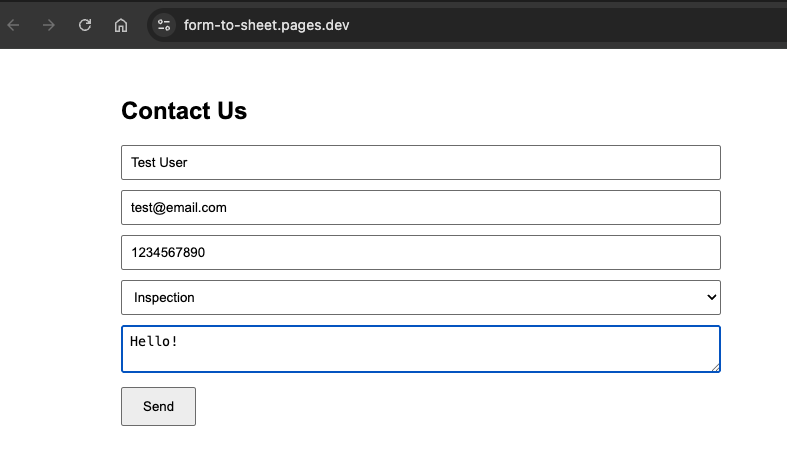The height and width of the screenshot is (450, 787).
Task: Open site information icon beside the URL
Action: coord(164,25)
